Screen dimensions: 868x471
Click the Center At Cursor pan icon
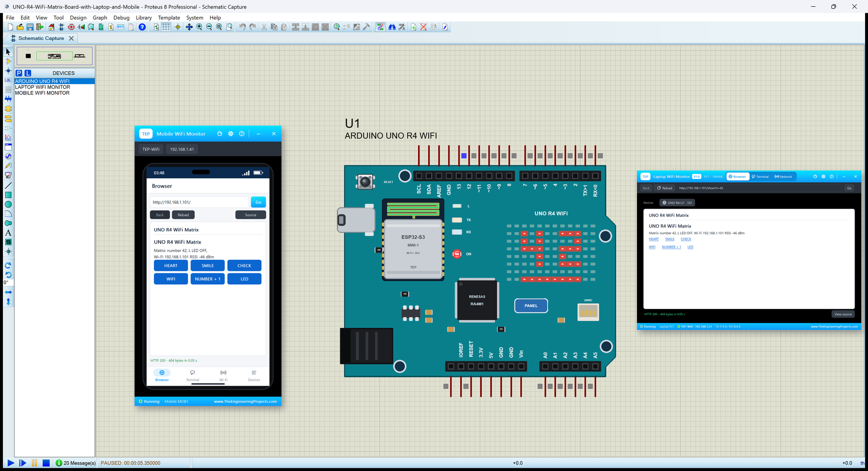tap(189, 27)
